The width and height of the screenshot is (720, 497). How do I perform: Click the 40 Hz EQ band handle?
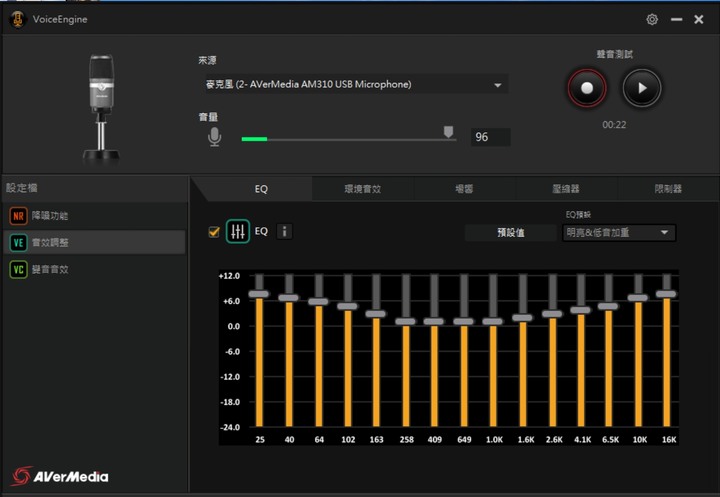(289, 298)
